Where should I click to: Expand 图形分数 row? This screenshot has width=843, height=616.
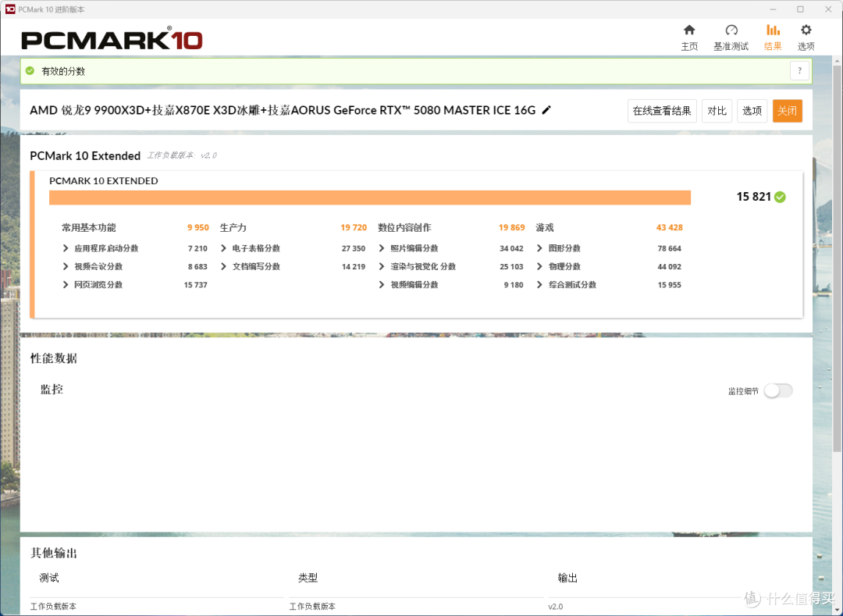[540, 248]
